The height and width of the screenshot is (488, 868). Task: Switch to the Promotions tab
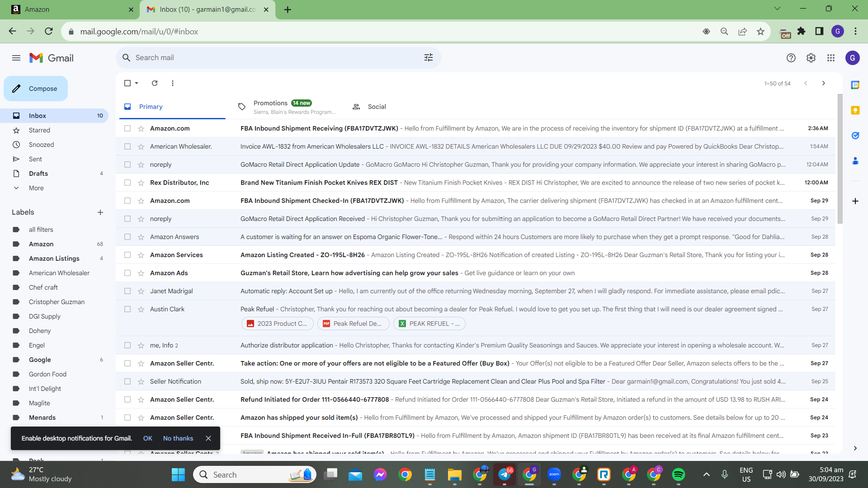(288, 107)
